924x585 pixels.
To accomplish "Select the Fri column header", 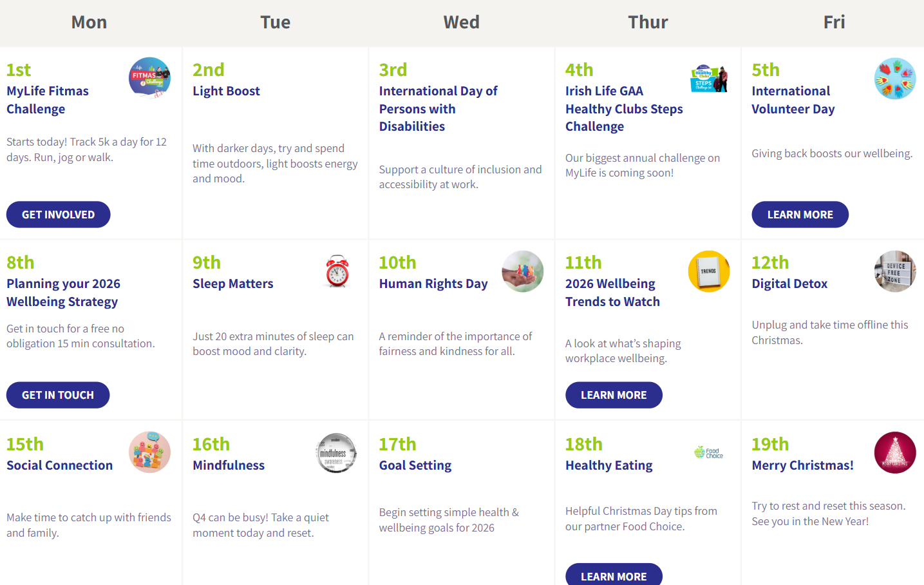I will click(834, 23).
